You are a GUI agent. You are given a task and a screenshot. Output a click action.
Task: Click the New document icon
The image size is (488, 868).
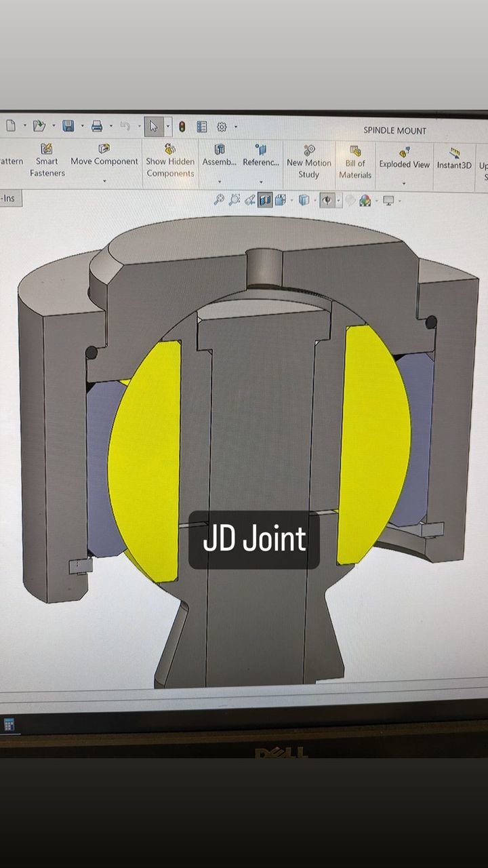10,125
